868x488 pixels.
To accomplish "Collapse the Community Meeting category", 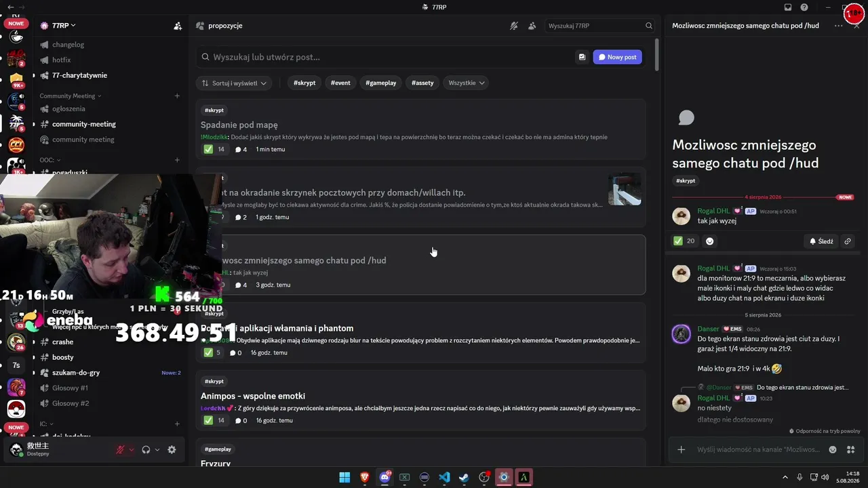I will pos(70,96).
